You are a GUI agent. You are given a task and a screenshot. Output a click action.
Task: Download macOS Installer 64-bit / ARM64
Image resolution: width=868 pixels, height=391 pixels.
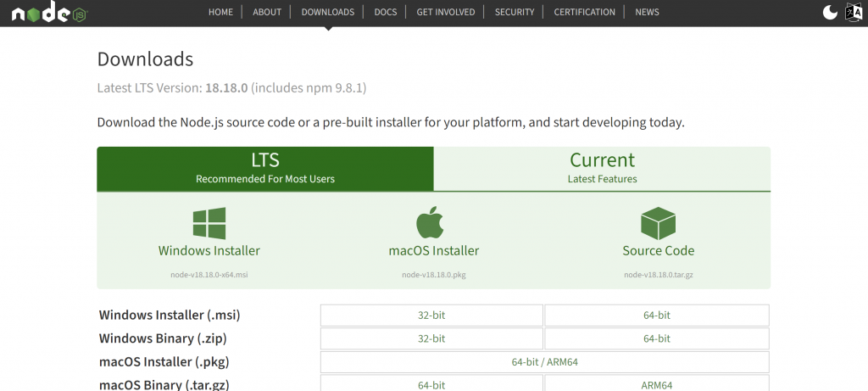[545, 362]
